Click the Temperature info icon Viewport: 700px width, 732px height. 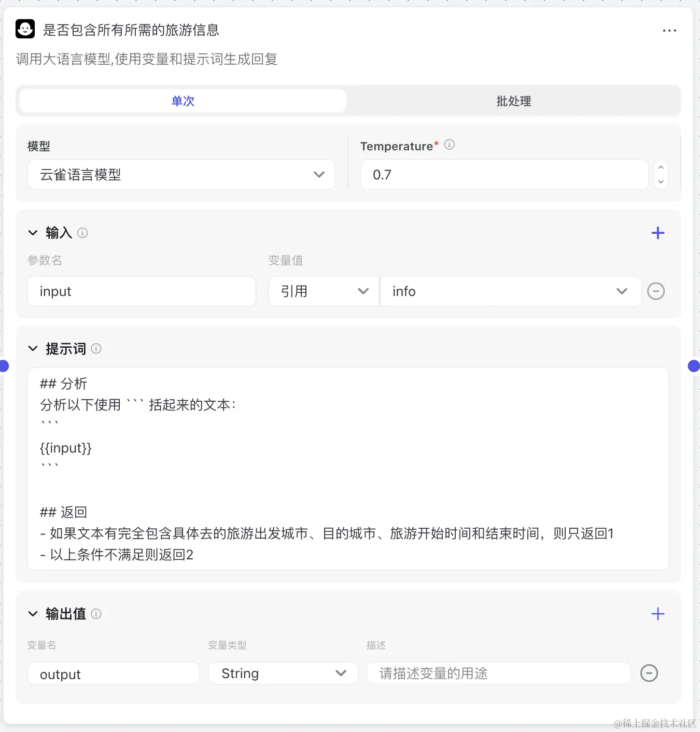coord(450,145)
